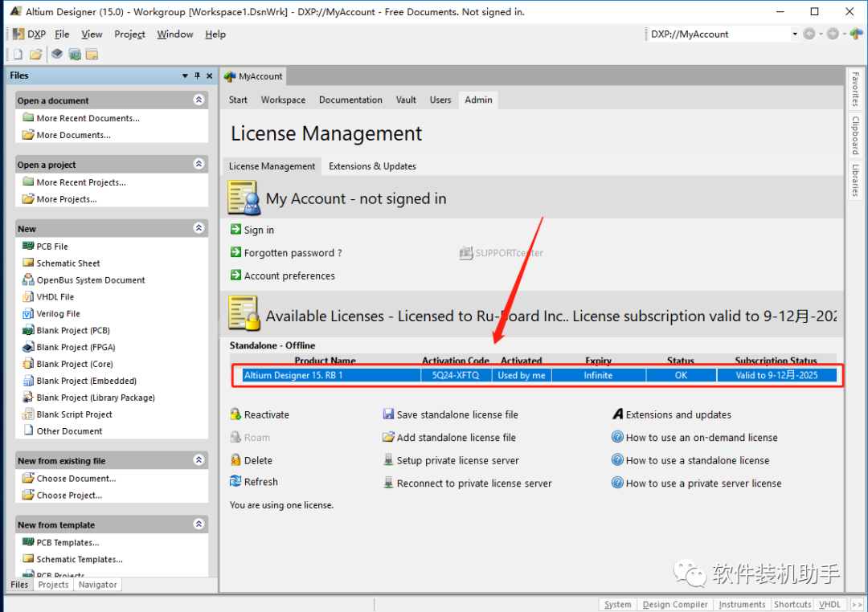
Task: Open the forward history dropdown arrow
Action: pos(844,35)
